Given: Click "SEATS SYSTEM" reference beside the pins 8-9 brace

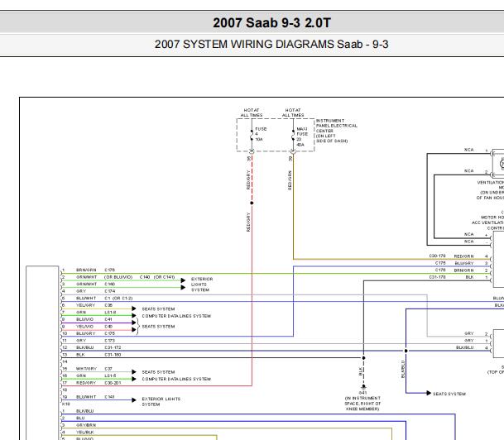Looking at the screenshot, I should pyautogui.click(x=158, y=327).
